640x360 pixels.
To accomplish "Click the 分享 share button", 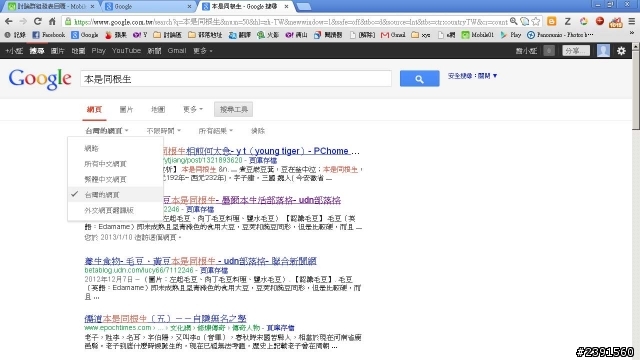I will point(576,51).
